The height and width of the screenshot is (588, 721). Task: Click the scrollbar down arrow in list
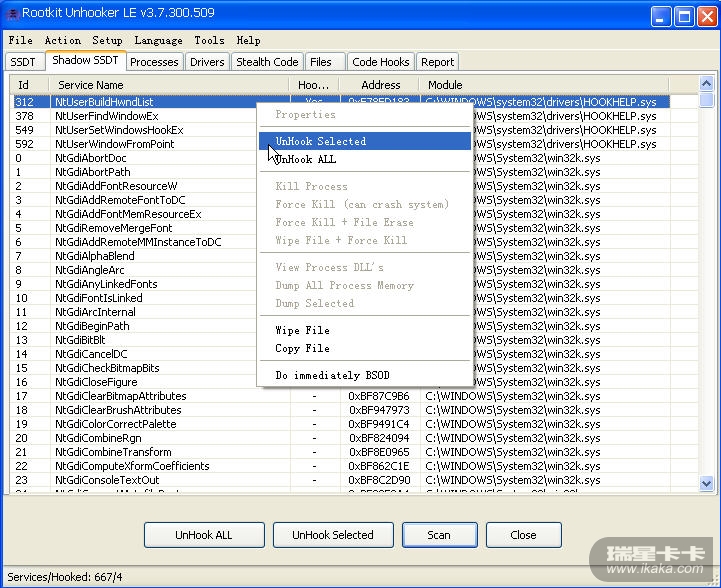(707, 483)
